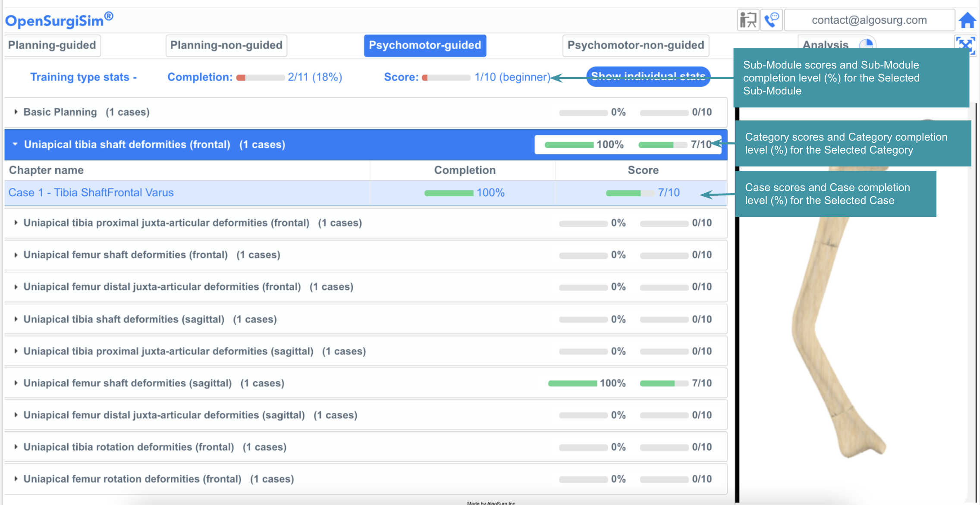Screen dimensions: 980x505
Task: Switch to the Planning-guided tab
Action: pos(52,45)
